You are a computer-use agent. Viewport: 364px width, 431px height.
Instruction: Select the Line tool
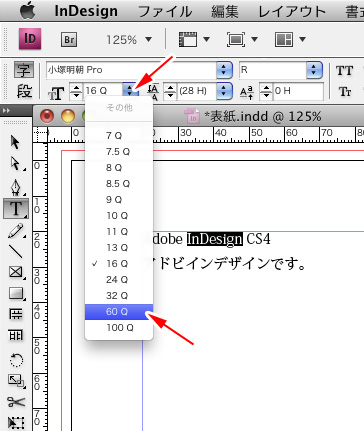[16, 252]
